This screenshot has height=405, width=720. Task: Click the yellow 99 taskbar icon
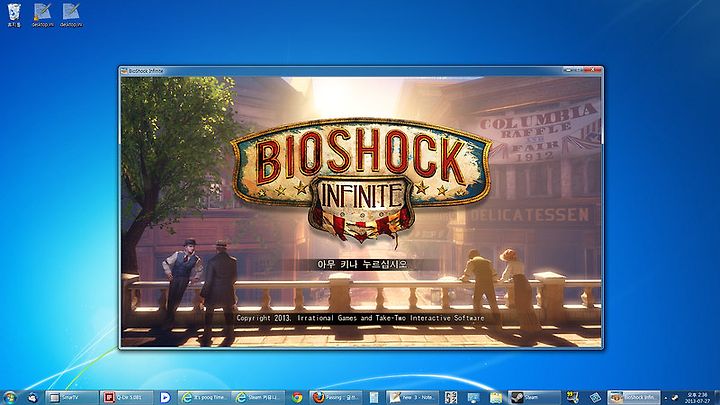(572, 397)
